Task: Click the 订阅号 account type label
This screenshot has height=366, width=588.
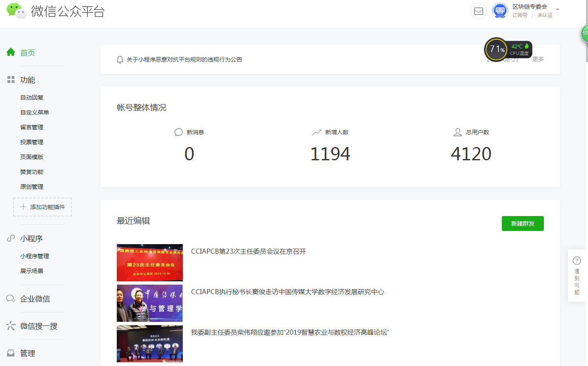Action: [520, 15]
